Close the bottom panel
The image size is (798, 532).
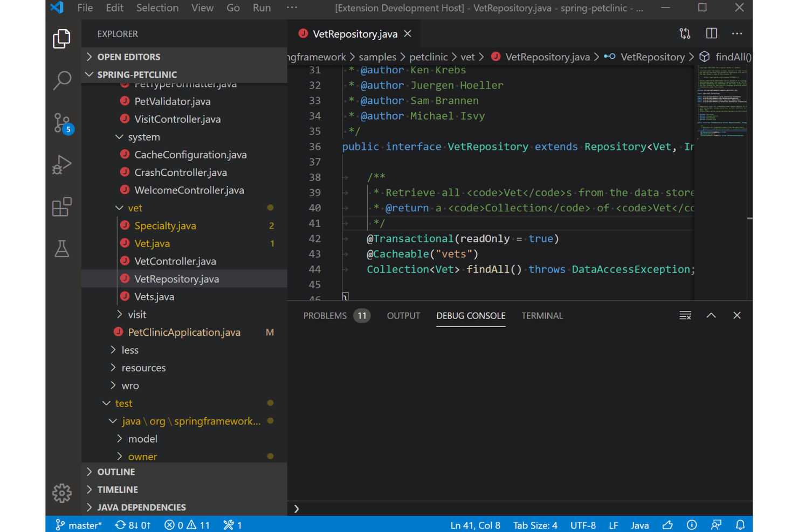[x=737, y=315]
